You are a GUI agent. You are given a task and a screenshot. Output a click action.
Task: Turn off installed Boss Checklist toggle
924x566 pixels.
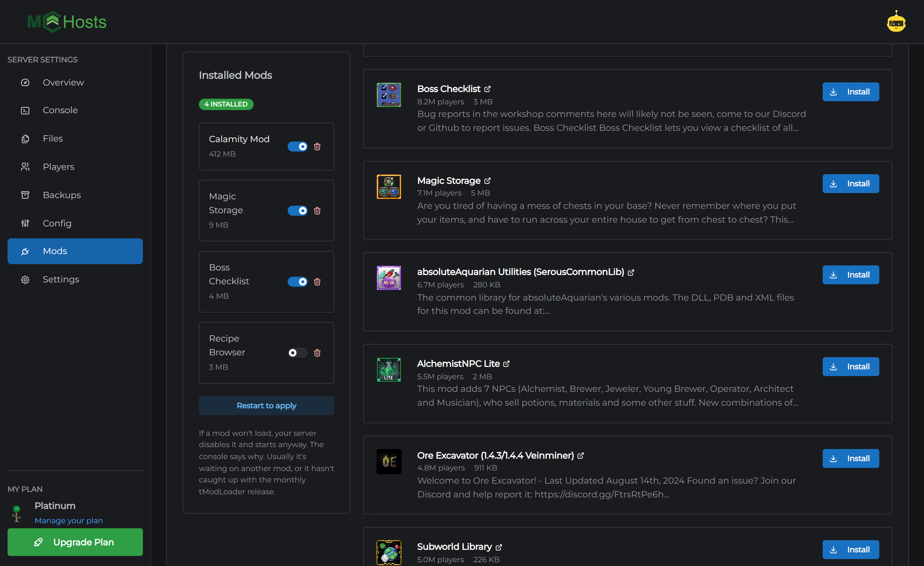point(297,282)
